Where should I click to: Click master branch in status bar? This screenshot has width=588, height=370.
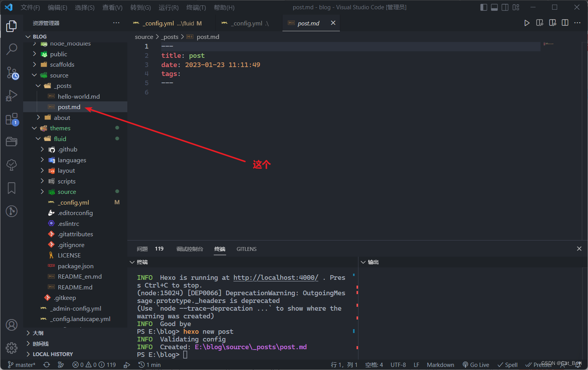[x=22, y=365]
